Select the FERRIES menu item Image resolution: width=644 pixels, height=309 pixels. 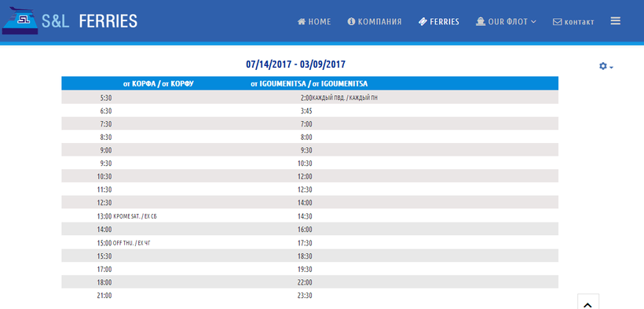(439, 21)
